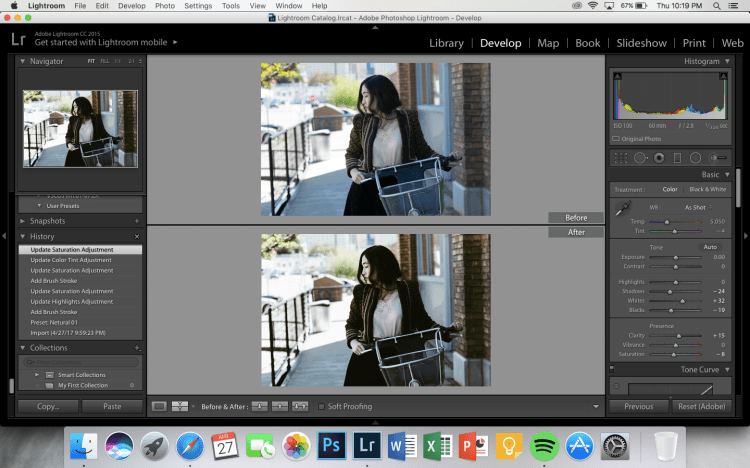Click the Temp slider handle
Viewport: 750px width, 468px height.
pyautogui.click(x=667, y=222)
